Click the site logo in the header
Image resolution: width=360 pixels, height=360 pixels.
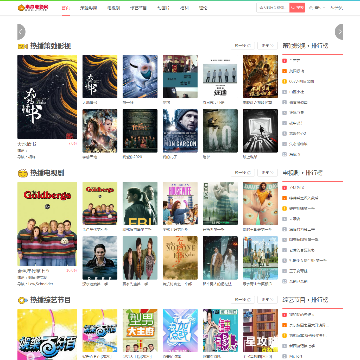pyautogui.click(x=33, y=7)
